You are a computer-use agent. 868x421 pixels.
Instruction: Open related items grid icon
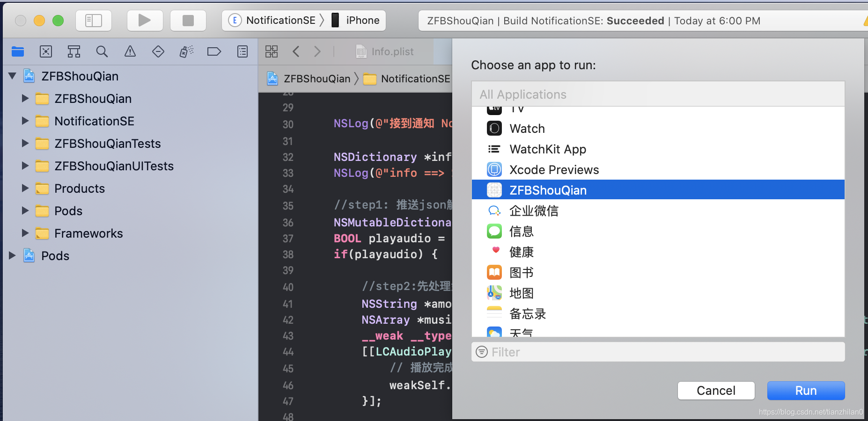click(x=272, y=51)
